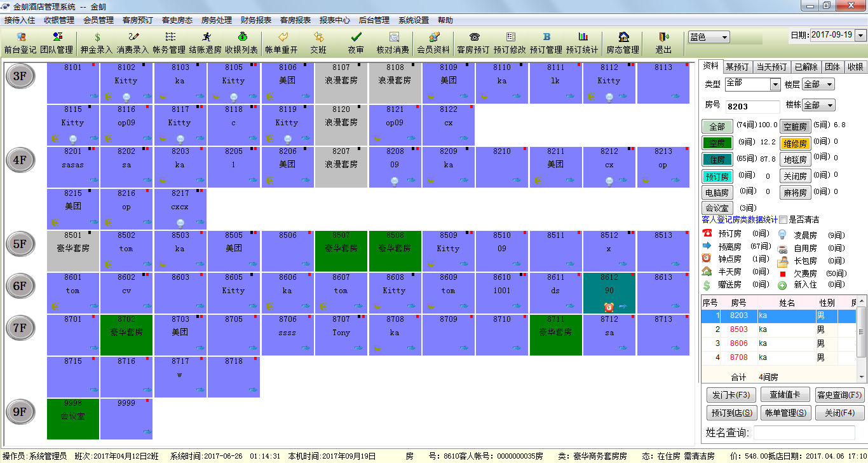Click the 退出 exit toolbar icon

coord(663,43)
